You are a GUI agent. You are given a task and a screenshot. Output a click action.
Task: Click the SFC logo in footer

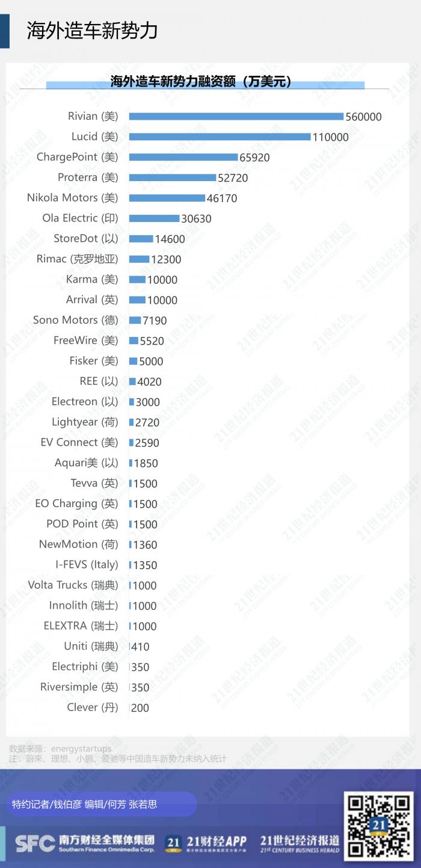(34, 843)
